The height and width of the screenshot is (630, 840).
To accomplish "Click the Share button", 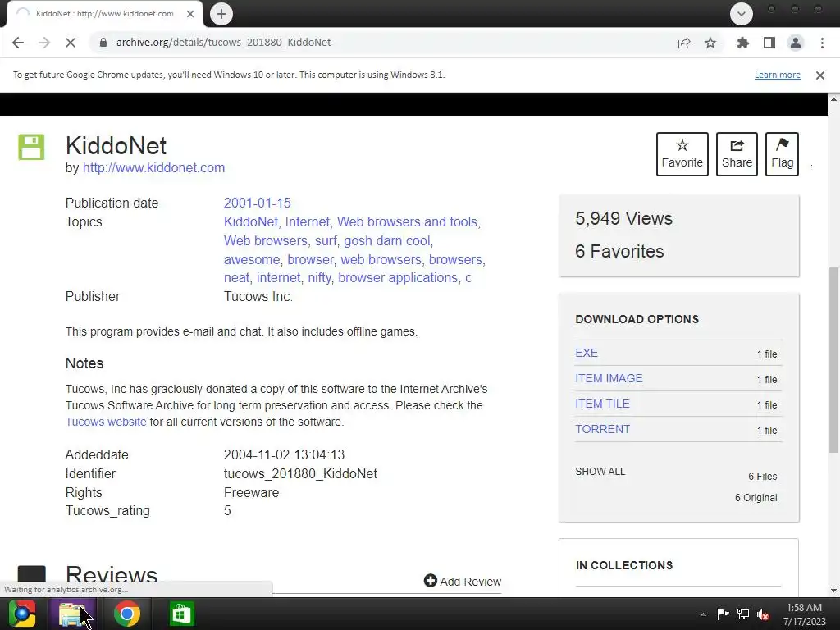I will [x=737, y=154].
